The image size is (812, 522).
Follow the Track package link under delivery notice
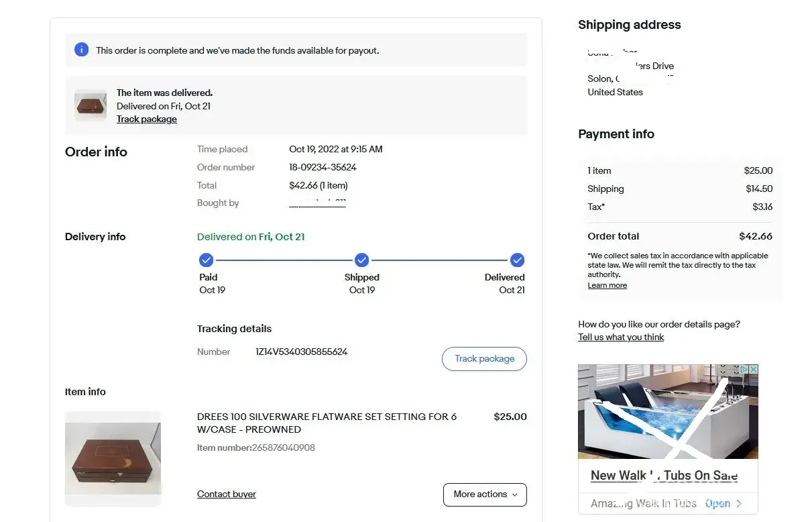pos(147,119)
